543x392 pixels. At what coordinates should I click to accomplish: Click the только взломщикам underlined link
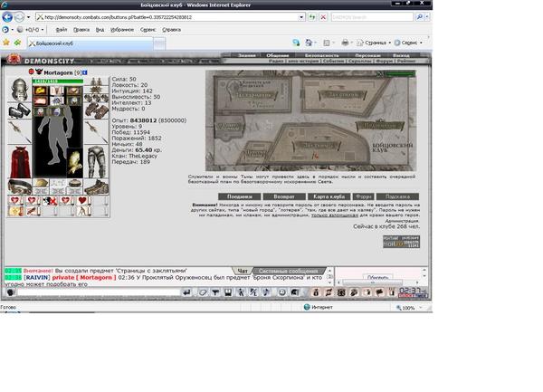click(335, 215)
